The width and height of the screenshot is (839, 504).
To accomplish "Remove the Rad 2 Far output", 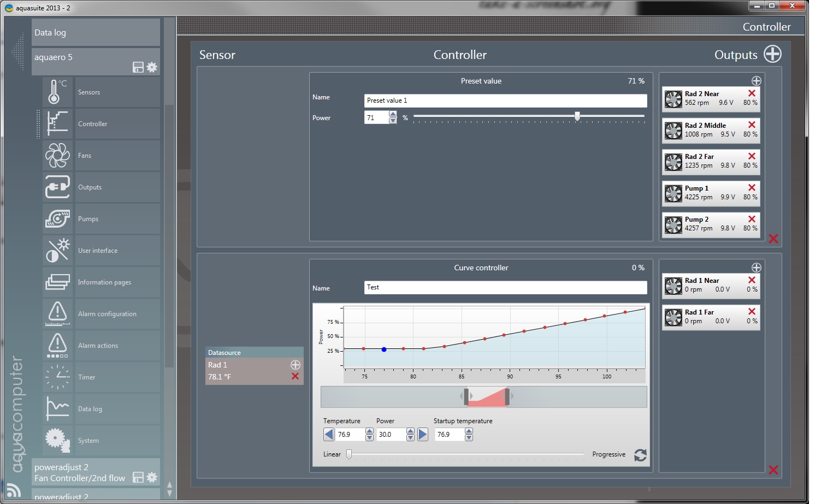I will [x=752, y=156].
